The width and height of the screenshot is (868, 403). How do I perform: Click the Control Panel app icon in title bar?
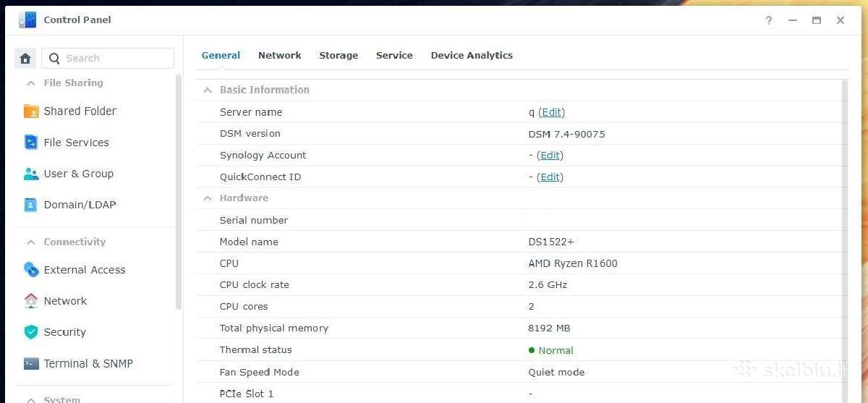click(27, 20)
